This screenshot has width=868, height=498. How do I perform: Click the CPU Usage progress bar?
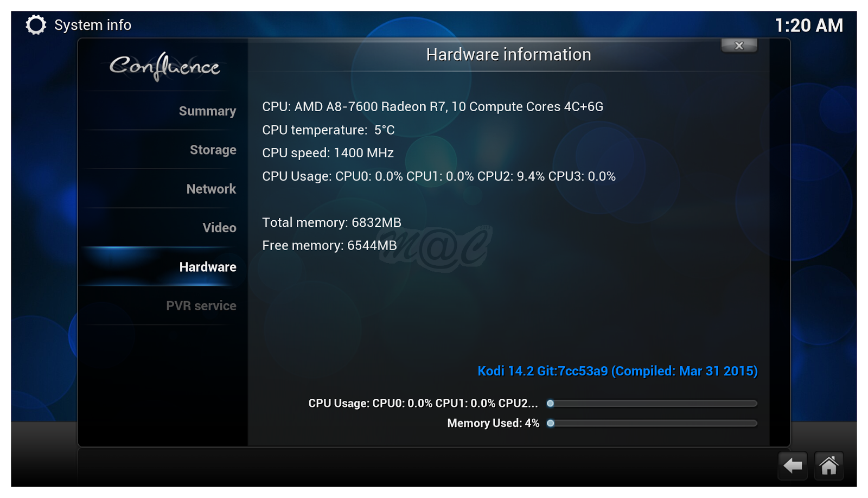point(653,404)
